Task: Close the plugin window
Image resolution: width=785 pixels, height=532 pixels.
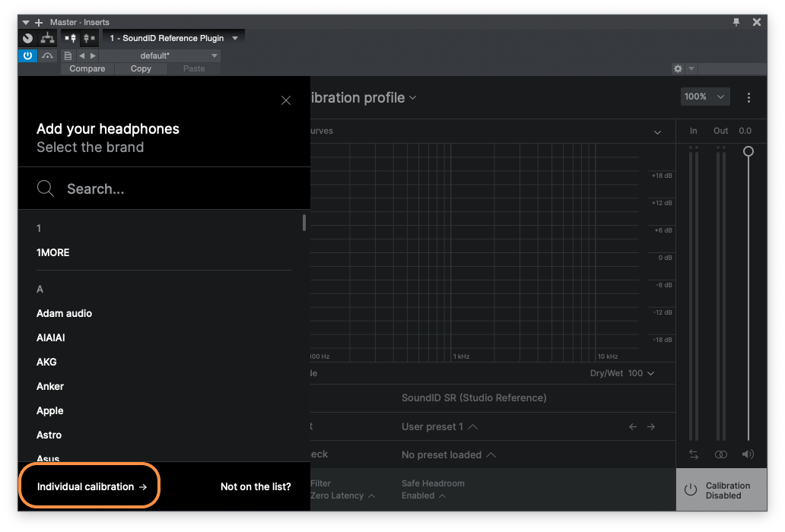Action: pos(756,22)
